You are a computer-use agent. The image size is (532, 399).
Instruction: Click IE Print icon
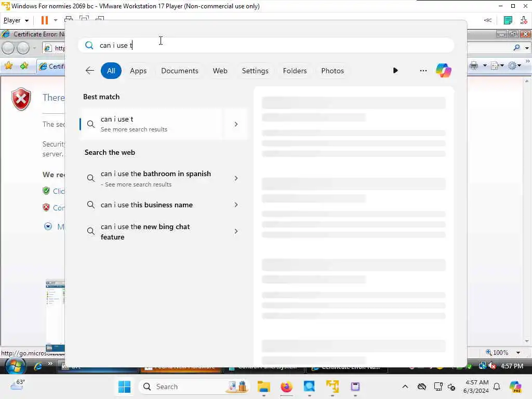point(474,65)
